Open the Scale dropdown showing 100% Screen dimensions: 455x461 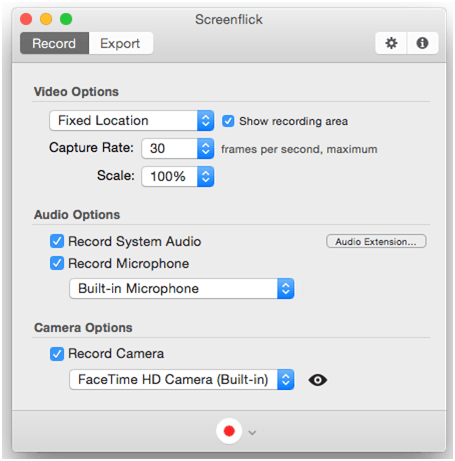[178, 176]
